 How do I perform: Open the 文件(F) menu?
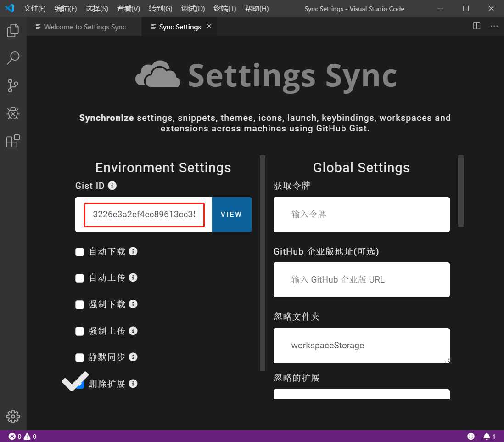(x=34, y=8)
